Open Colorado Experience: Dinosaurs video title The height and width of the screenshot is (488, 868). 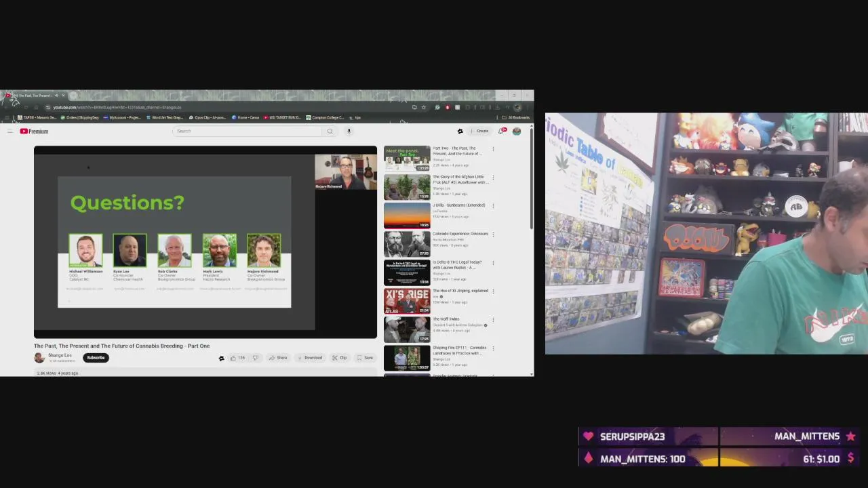[x=460, y=234]
